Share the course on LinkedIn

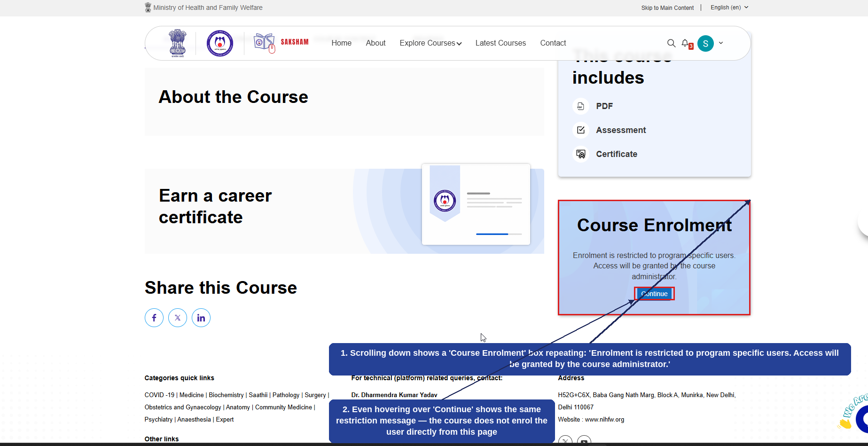201,318
